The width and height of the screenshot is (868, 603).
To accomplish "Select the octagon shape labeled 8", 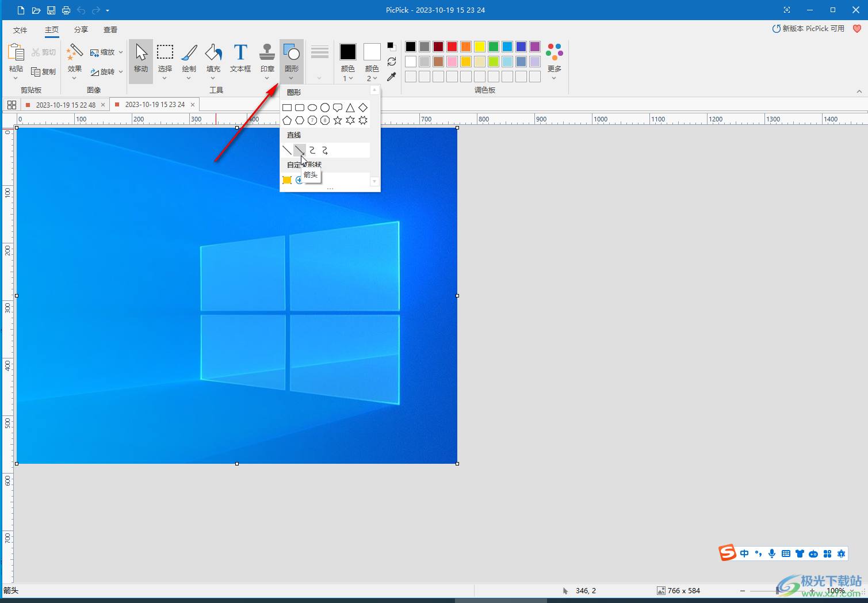I will (x=325, y=120).
